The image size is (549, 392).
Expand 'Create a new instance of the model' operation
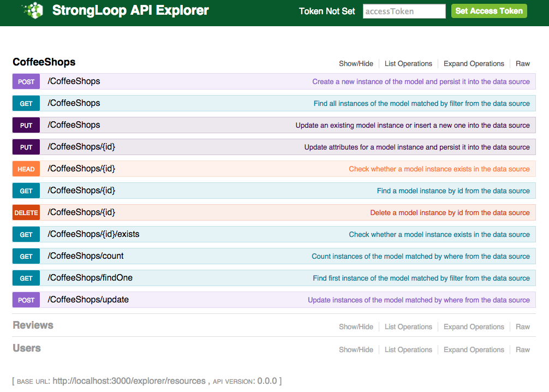tap(421, 82)
